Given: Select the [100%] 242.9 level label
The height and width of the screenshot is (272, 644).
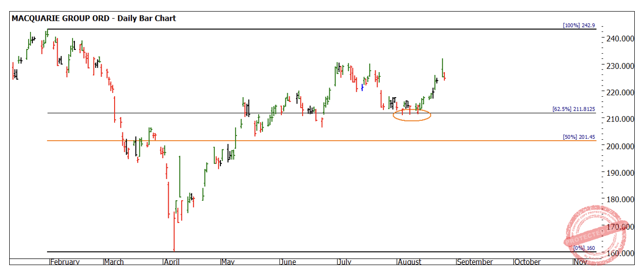Looking at the screenshot, I should (x=579, y=25).
